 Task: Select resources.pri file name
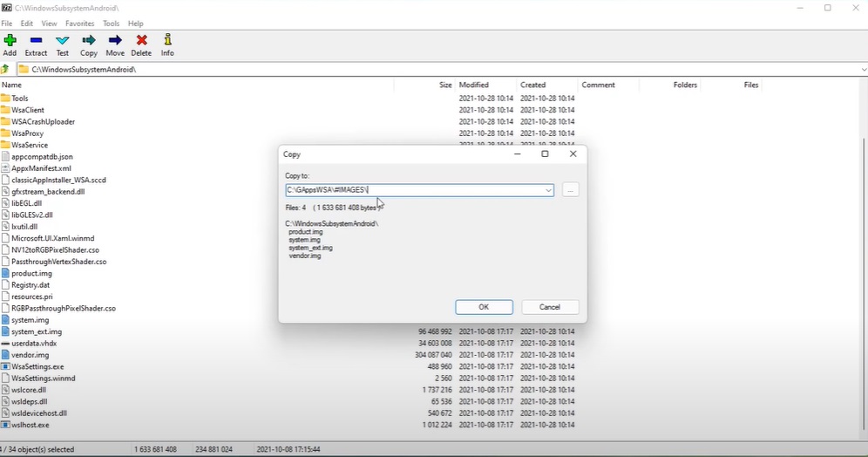tap(32, 297)
